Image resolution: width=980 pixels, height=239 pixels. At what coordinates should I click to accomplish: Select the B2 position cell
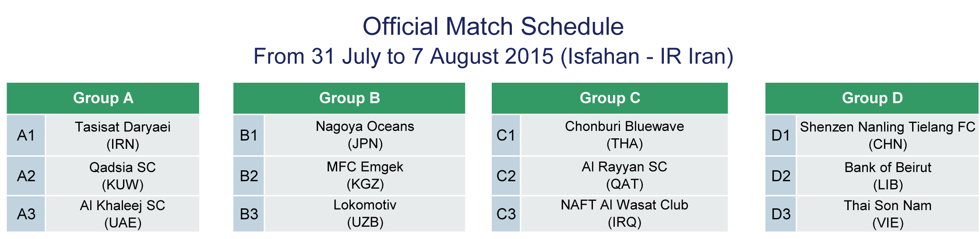point(249,176)
